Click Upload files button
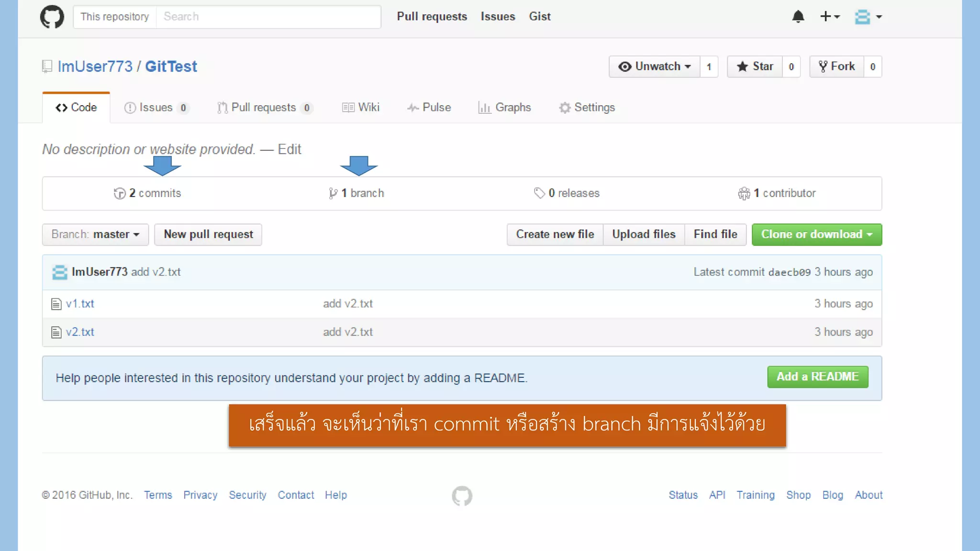This screenshot has height=551, width=980. point(644,234)
